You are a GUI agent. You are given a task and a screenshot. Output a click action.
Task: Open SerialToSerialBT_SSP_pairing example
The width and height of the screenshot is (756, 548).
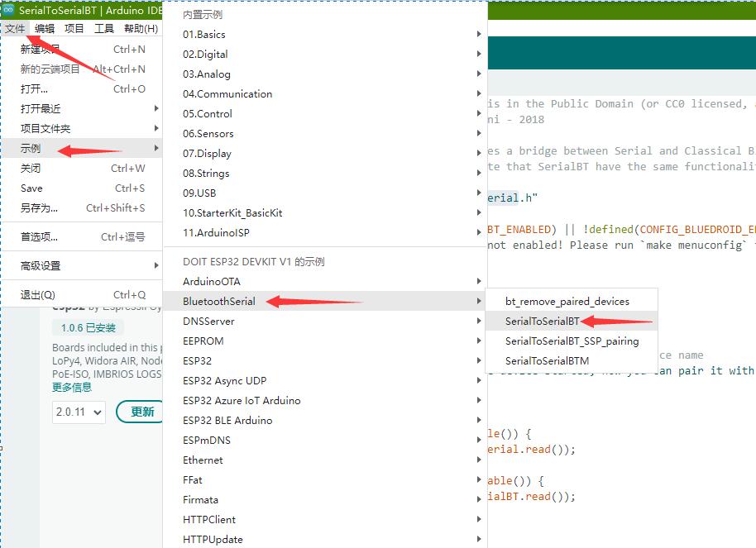pyautogui.click(x=572, y=341)
